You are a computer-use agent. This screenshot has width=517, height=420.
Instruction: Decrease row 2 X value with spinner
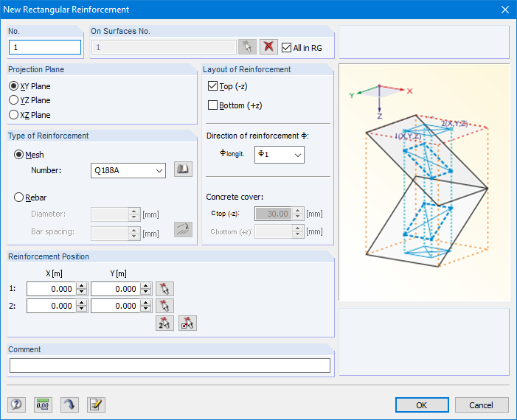coord(81,309)
